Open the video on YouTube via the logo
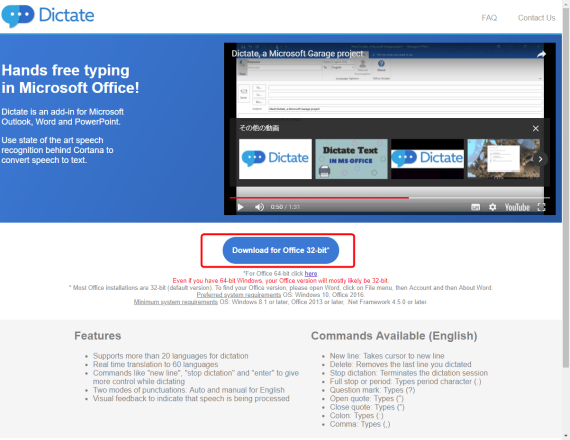Viewport: 570px width, 440px height. click(517, 207)
